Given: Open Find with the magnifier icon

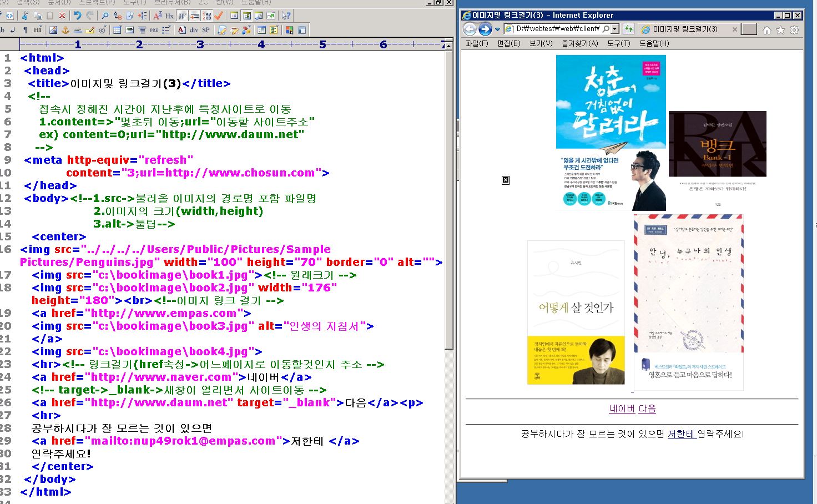Looking at the screenshot, I should pos(105,16).
